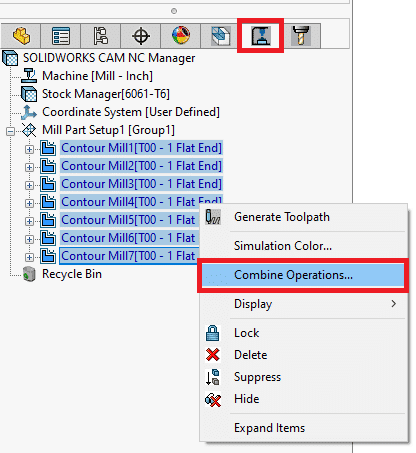This screenshot has width=416, height=453.
Task: Select the Contour Mill5 operation row
Action: 130,220
